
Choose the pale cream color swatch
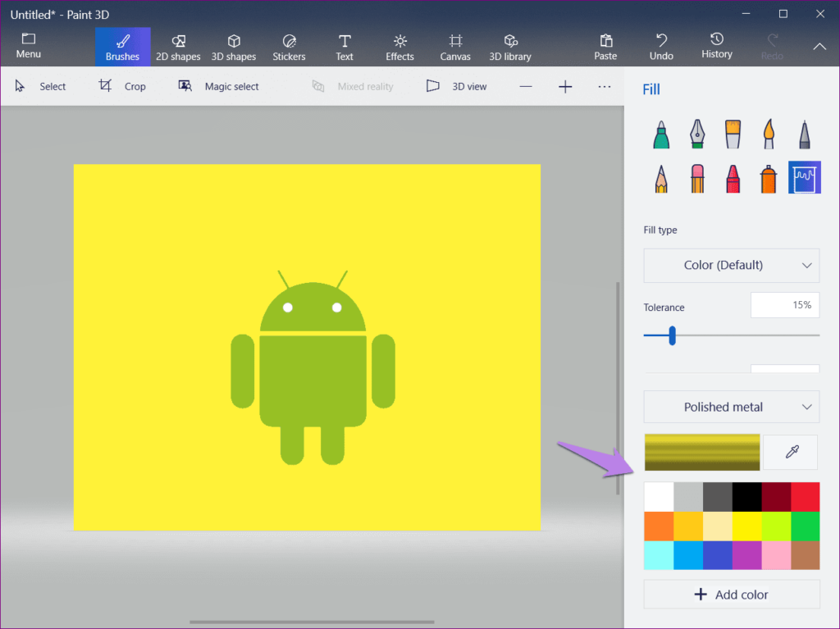717,526
